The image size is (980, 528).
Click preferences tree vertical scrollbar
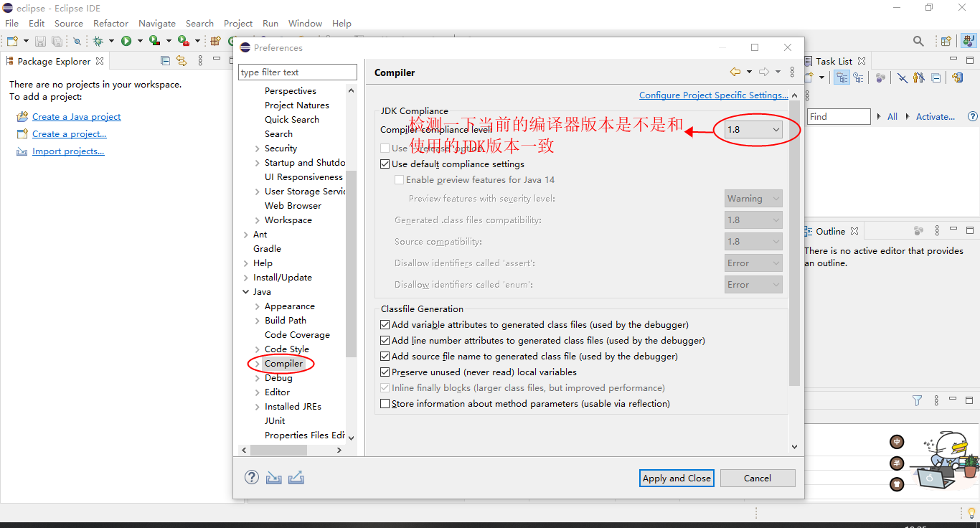coord(351,263)
